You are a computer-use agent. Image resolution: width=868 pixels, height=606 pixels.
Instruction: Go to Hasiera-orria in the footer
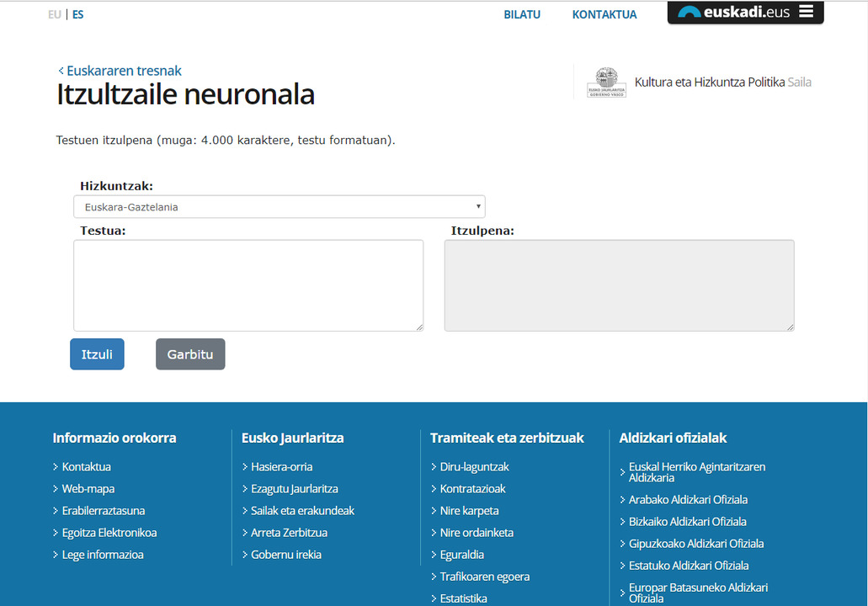pos(282,467)
